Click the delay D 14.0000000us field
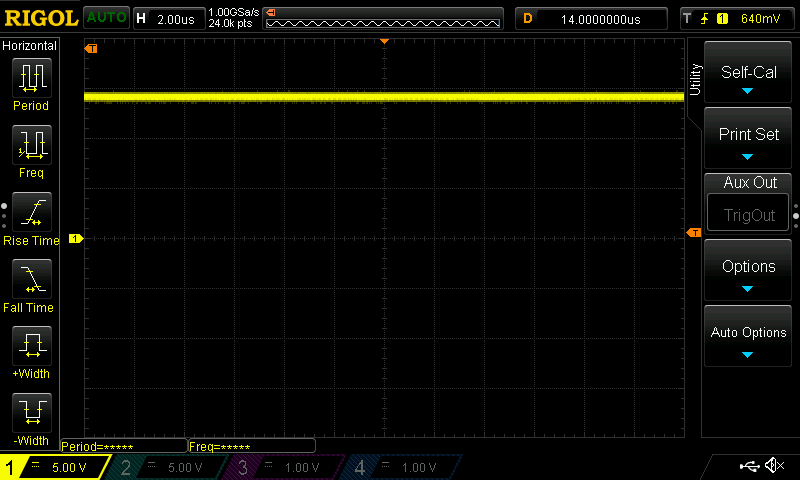 coord(591,19)
